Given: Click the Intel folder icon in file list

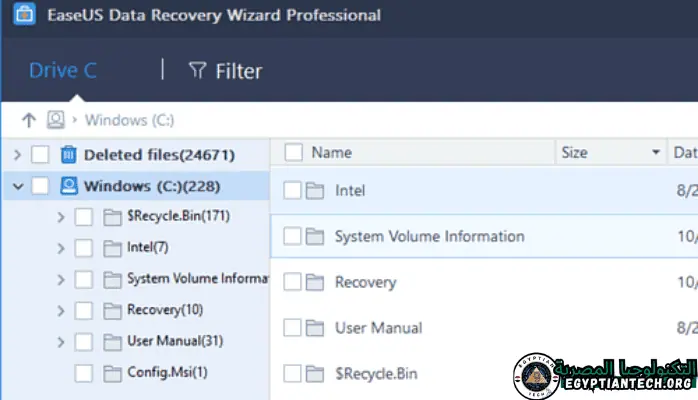Looking at the screenshot, I should pos(316,190).
